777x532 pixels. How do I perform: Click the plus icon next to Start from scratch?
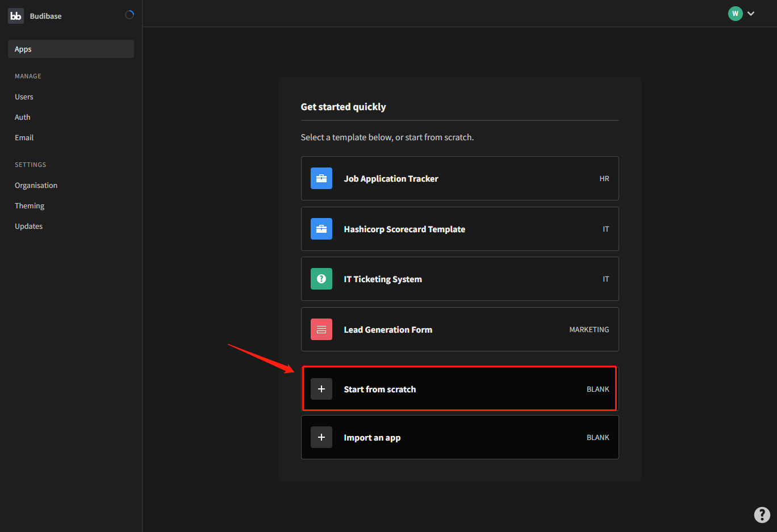click(321, 389)
